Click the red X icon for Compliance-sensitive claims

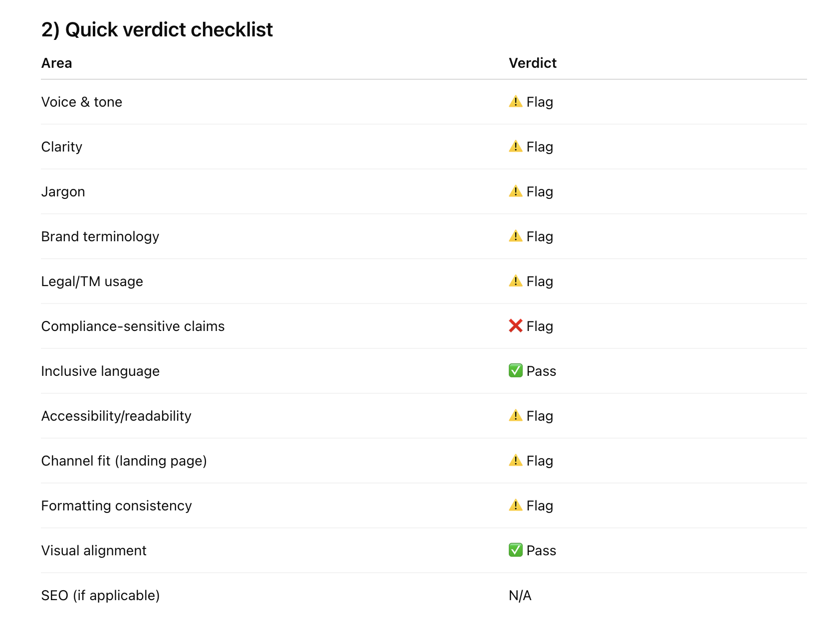click(515, 326)
